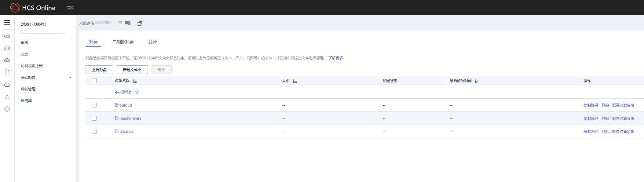
Task: Open the third cloud disk sidebar icon
Action: (x=7, y=60)
